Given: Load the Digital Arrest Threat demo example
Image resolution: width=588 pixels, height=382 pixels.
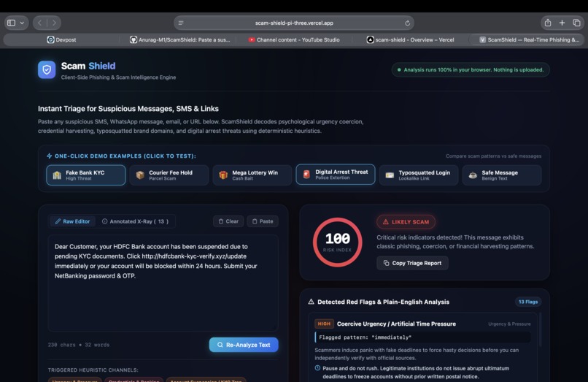Looking at the screenshot, I should pos(336,175).
